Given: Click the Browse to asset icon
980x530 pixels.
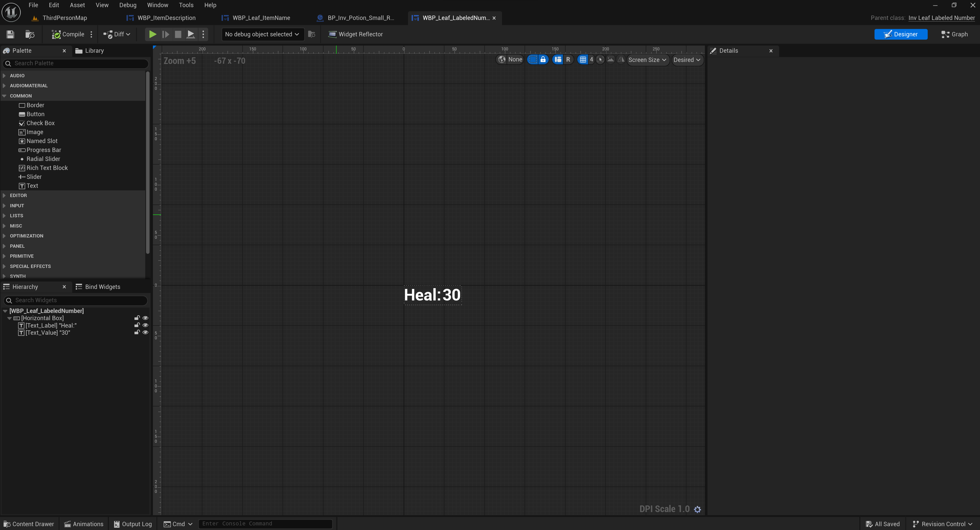Looking at the screenshot, I should [x=30, y=34].
